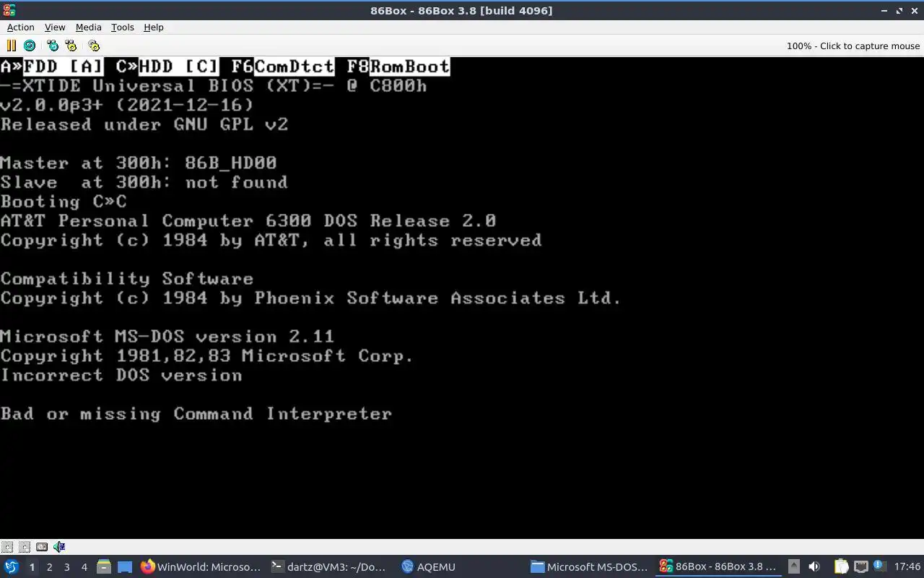Click the hard disk status bar icon

coord(42,547)
